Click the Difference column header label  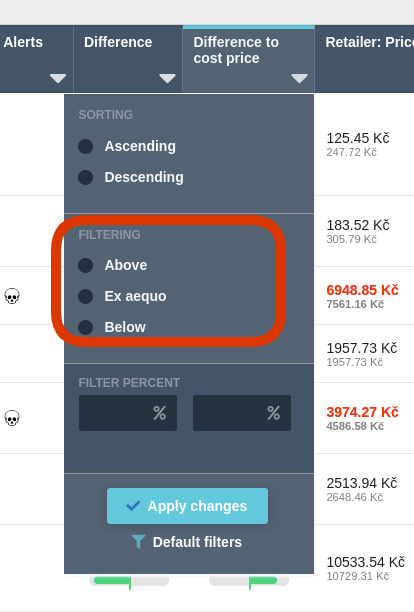[x=118, y=42]
